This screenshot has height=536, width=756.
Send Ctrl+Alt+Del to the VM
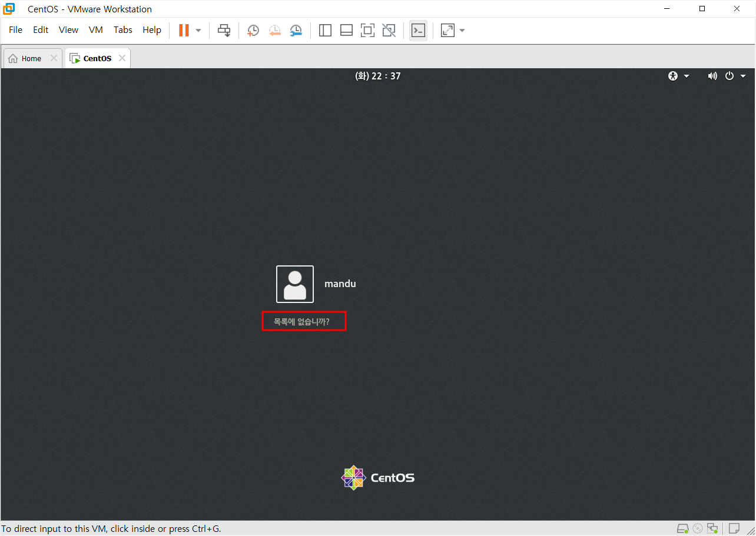pos(224,30)
